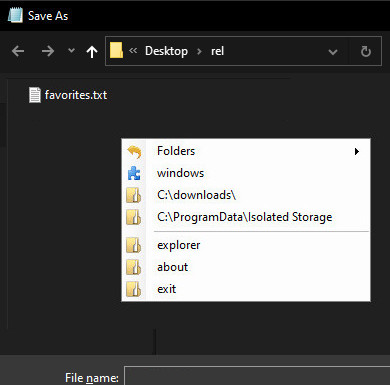Expand the hidden path chevrons
The width and height of the screenshot is (390, 385).
[133, 50]
